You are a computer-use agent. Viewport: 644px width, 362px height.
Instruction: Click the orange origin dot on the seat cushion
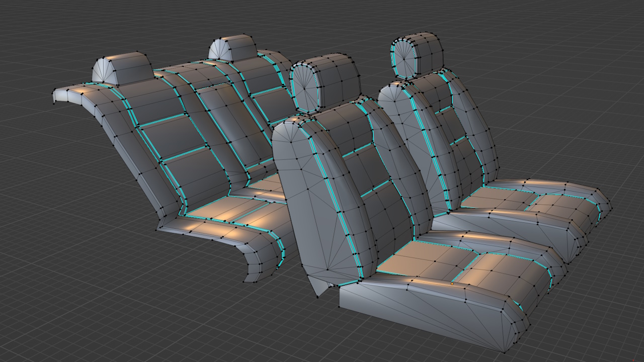[452, 284]
